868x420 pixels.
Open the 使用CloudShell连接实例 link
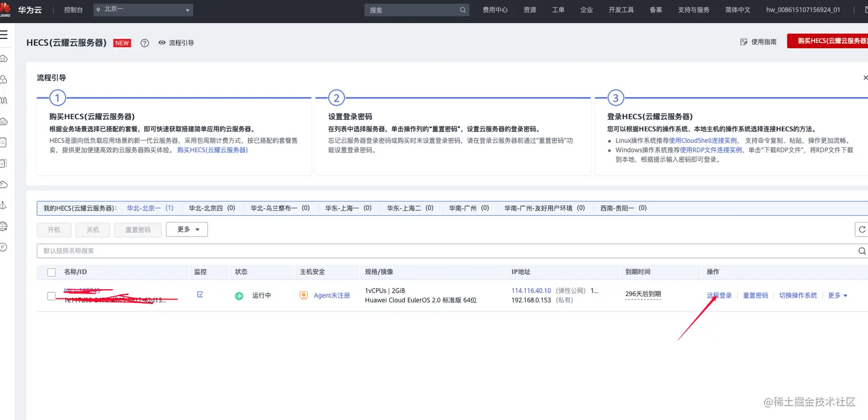coord(703,141)
